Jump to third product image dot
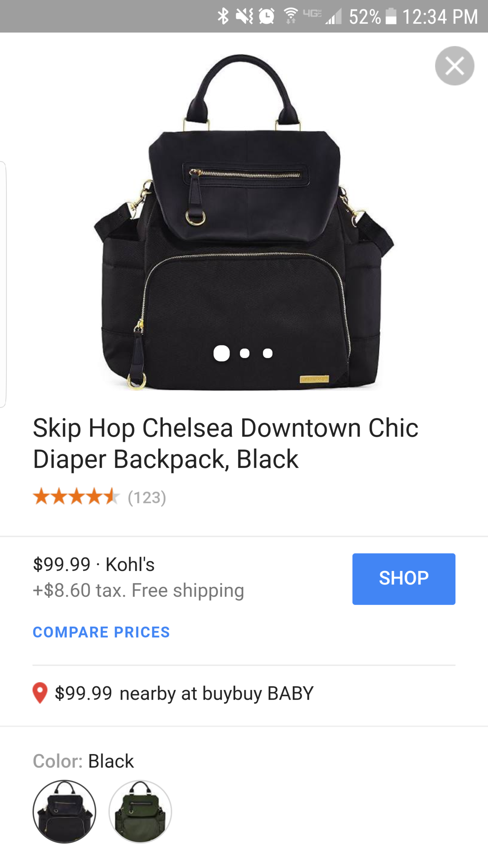This screenshot has height=868, width=488. click(x=267, y=353)
